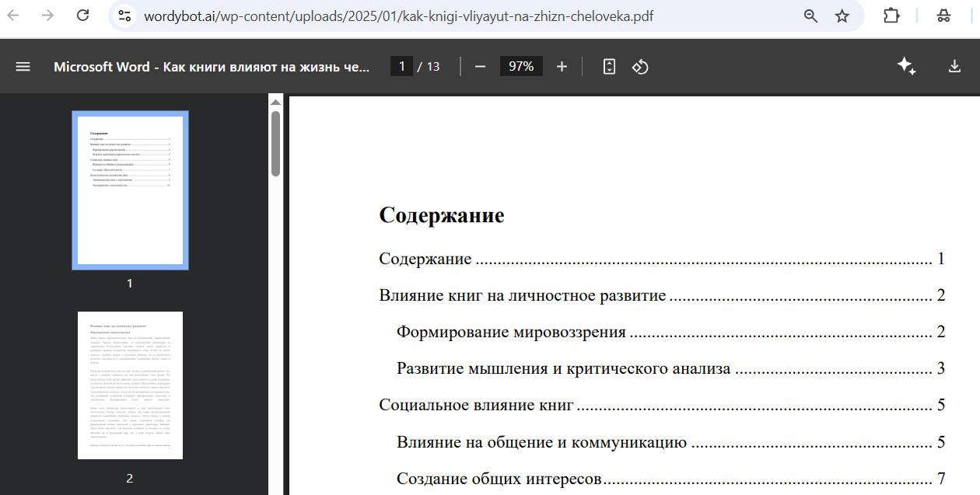Zoom in on the PDF
980x495 pixels.
pos(562,67)
